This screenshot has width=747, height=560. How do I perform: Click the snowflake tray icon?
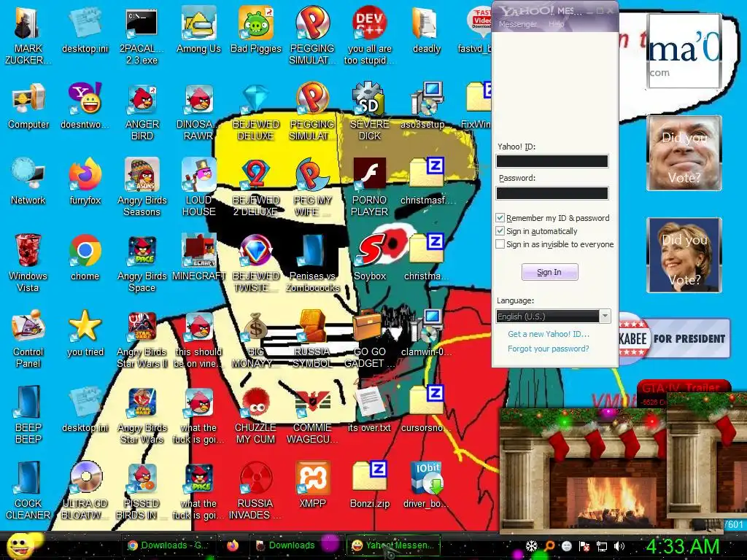tap(531, 545)
